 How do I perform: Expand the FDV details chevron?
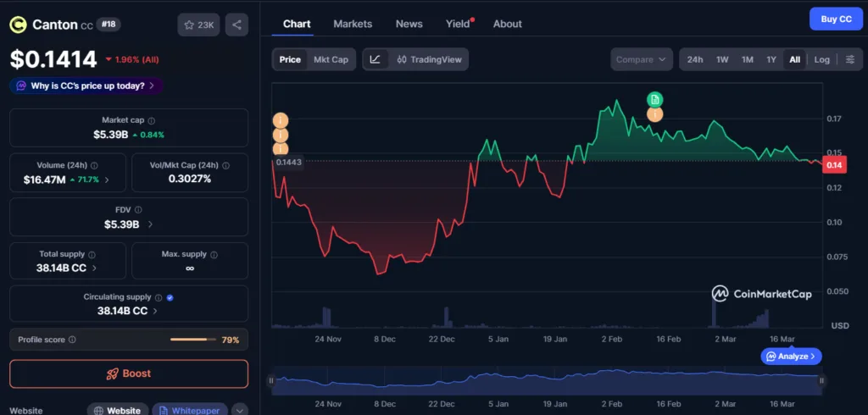point(151,224)
